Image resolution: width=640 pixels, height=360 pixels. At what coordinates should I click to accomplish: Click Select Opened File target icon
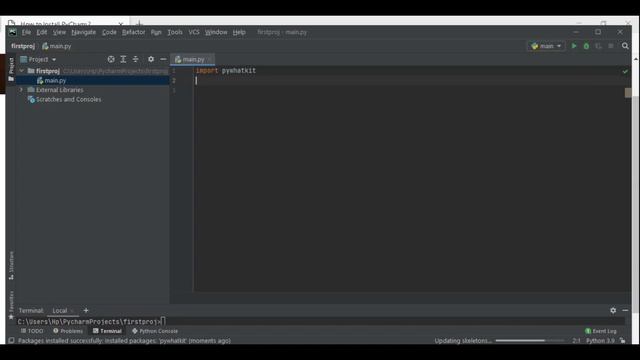[111, 59]
